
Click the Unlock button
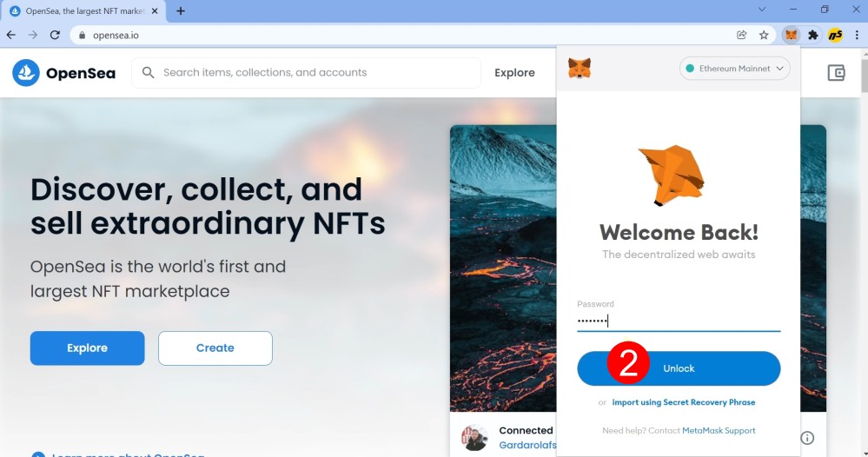click(x=679, y=368)
